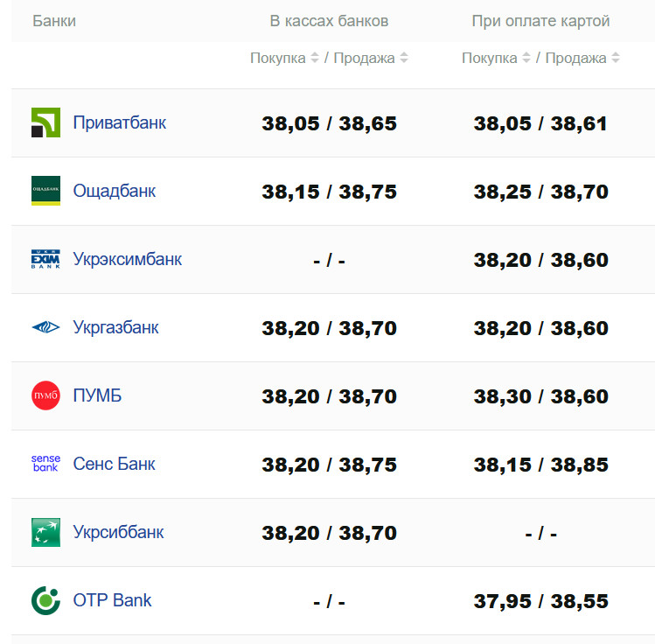Open the Приватбанк link
The image size is (655, 644).
coord(120,122)
